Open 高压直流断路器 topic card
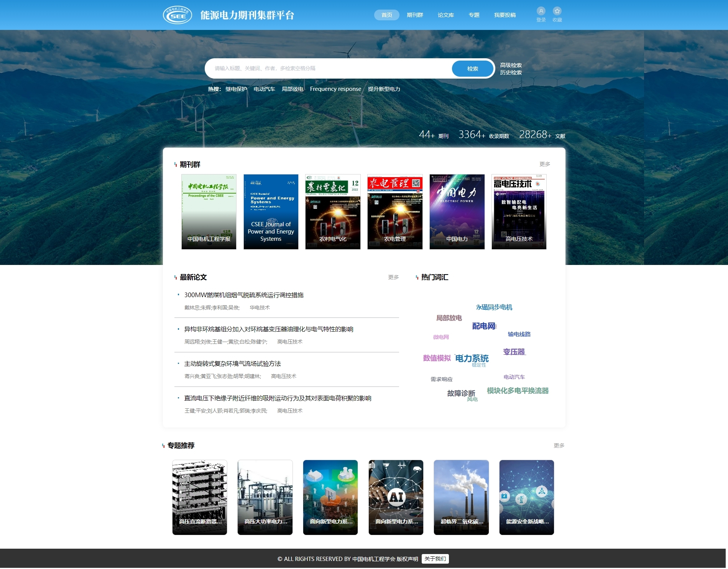Viewport: 728px width, 569px height. (200, 497)
